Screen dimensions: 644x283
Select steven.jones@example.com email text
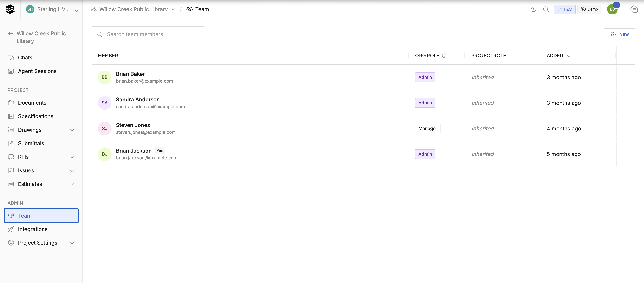click(146, 132)
